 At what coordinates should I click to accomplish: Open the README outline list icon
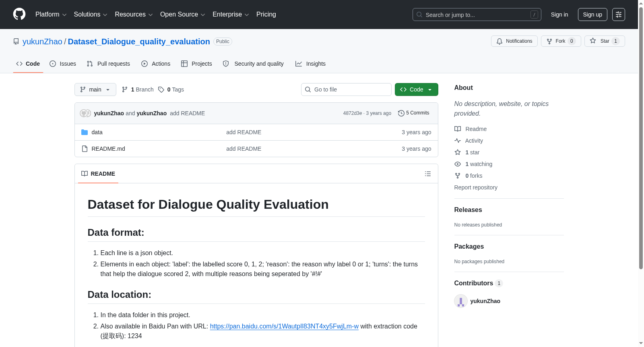(x=427, y=174)
